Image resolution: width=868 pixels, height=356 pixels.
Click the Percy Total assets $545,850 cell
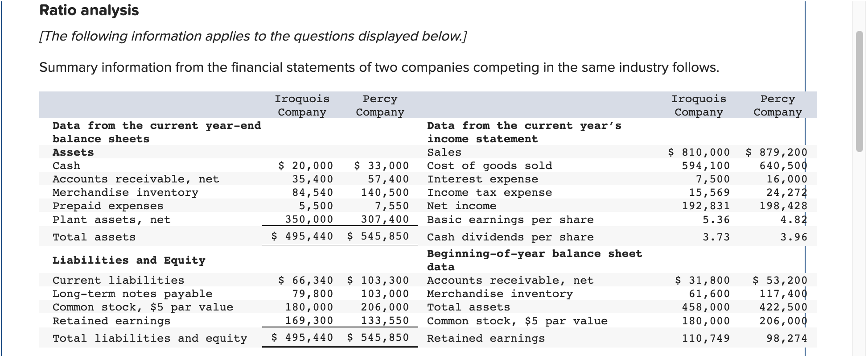click(378, 236)
